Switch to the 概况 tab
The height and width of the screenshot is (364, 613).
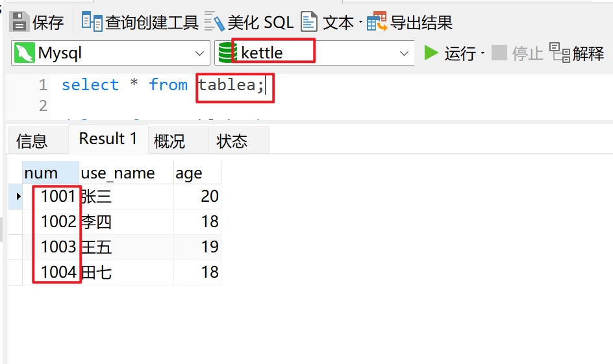pos(169,141)
